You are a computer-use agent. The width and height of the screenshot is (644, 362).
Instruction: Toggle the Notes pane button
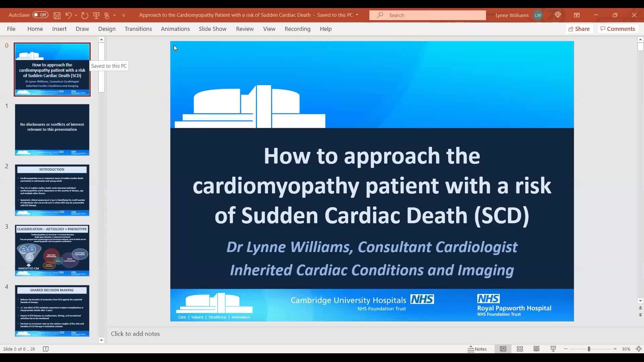tap(477, 349)
